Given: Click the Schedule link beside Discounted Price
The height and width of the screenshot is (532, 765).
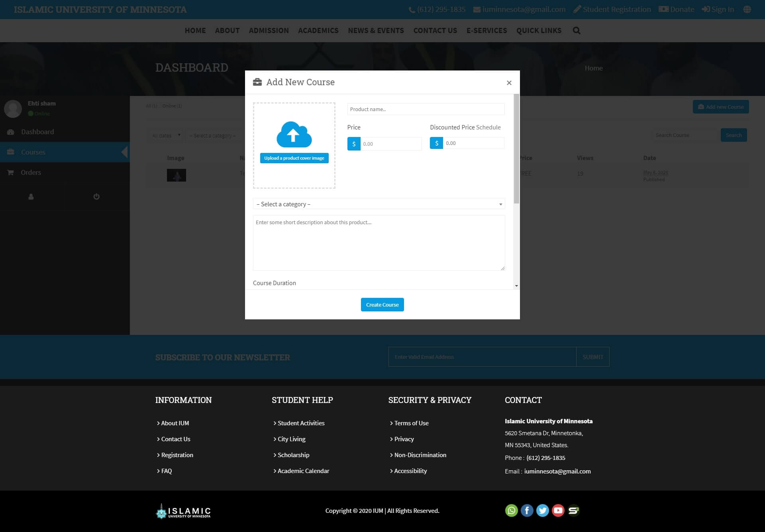Looking at the screenshot, I should pos(488,127).
